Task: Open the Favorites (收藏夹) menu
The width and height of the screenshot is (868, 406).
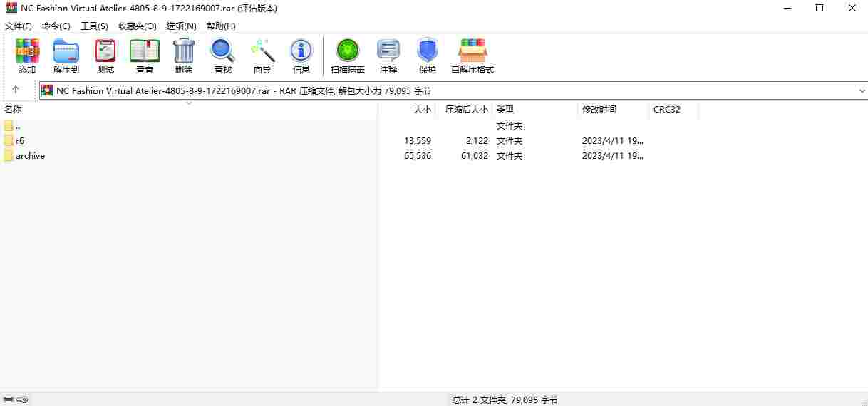Action: click(x=138, y=26)
